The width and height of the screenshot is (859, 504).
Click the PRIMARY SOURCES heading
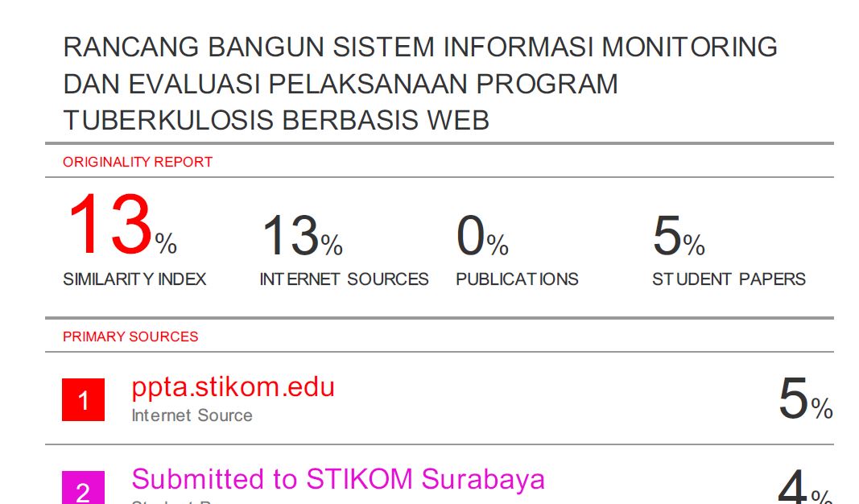130,337
